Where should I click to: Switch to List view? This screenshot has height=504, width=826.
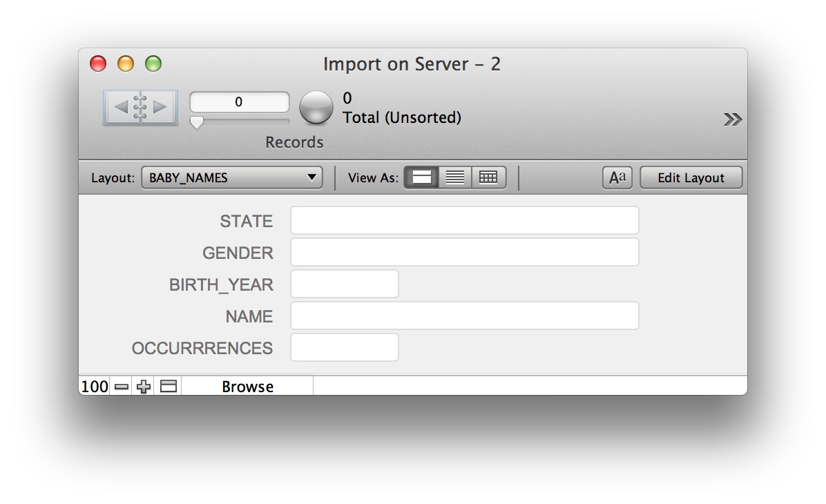coord(455,177)
